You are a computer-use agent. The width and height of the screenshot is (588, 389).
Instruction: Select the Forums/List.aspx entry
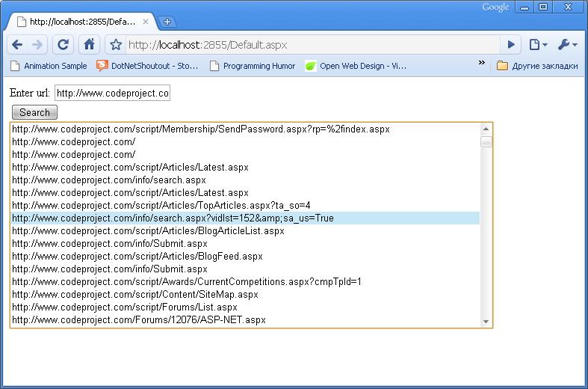pos(245,307)
